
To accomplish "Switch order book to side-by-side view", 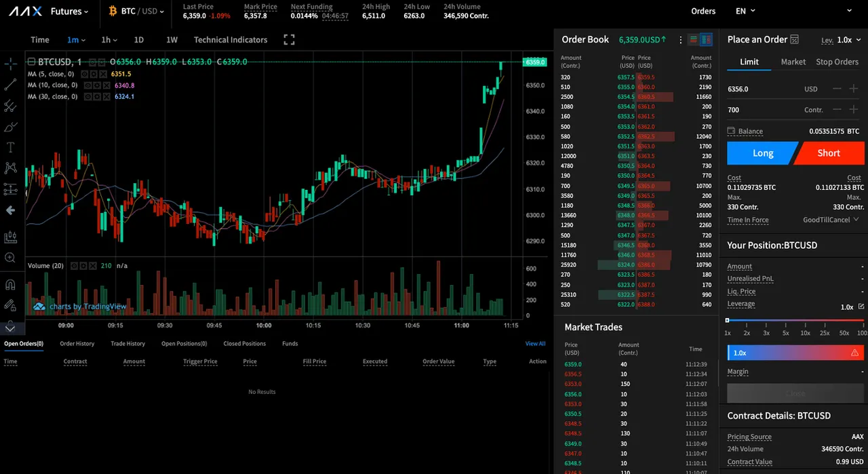I will click(x=706, y=40).
